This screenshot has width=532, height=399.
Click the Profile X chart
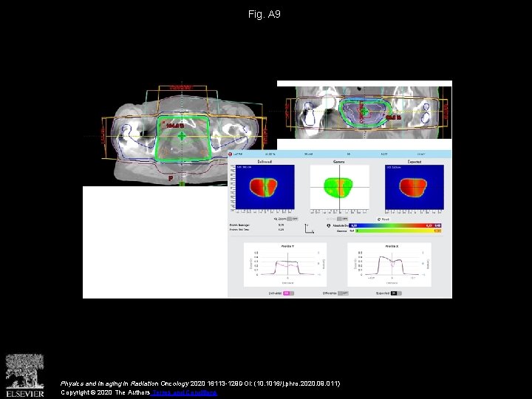pos(389,265)
